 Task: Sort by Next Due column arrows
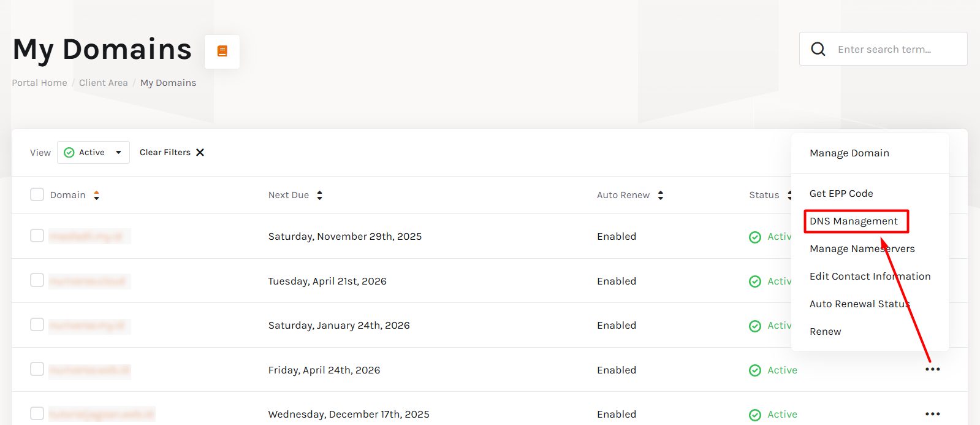[319, 195]
